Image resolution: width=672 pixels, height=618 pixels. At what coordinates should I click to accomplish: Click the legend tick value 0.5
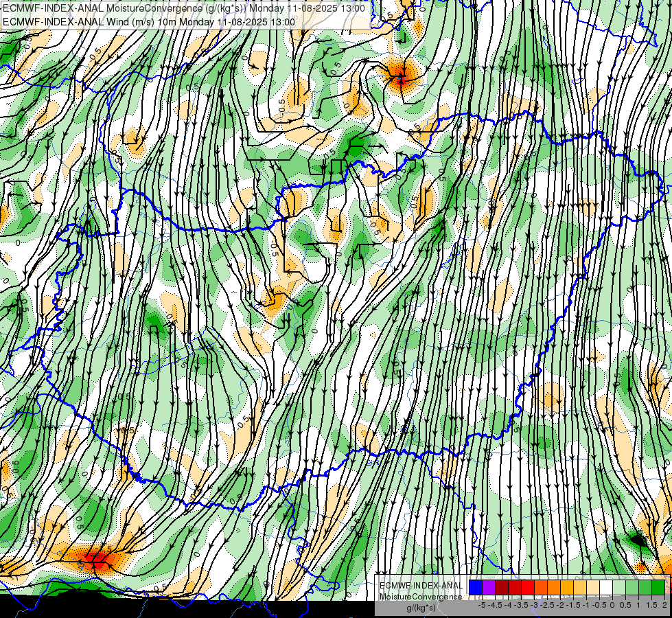[x=625, y=605]
